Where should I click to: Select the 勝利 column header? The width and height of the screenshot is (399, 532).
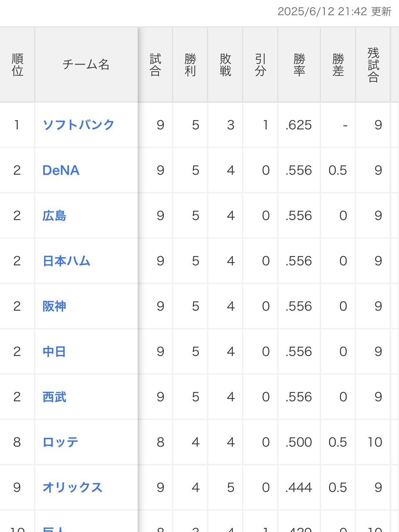point(190,65)
